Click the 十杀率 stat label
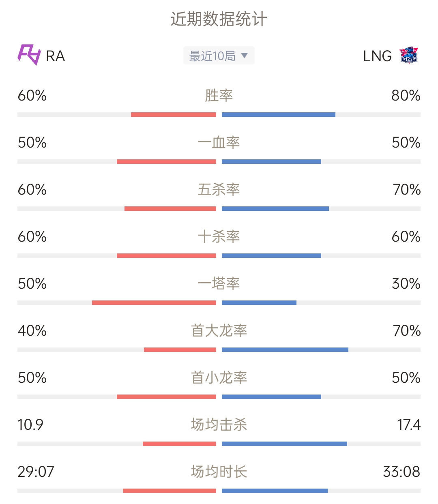Image resolution: width=438 pixels, height=504 pixels. pyautogui.click(x=219, y=237)
